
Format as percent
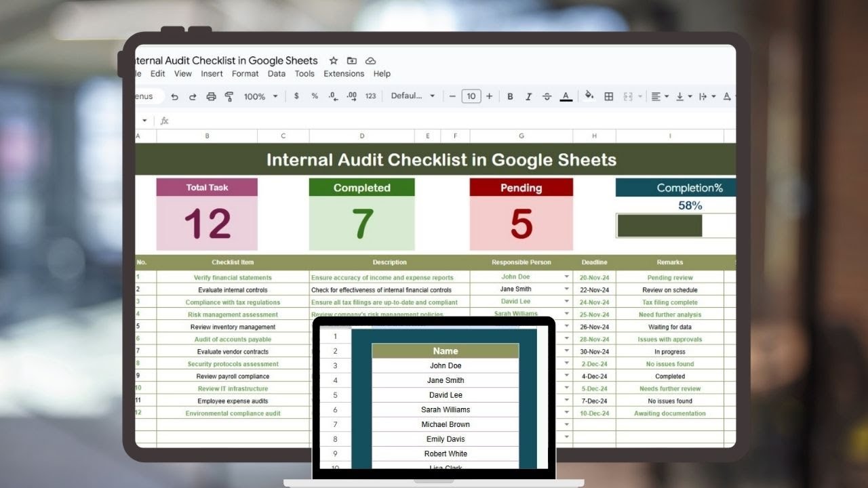click(x=315, y=96)
